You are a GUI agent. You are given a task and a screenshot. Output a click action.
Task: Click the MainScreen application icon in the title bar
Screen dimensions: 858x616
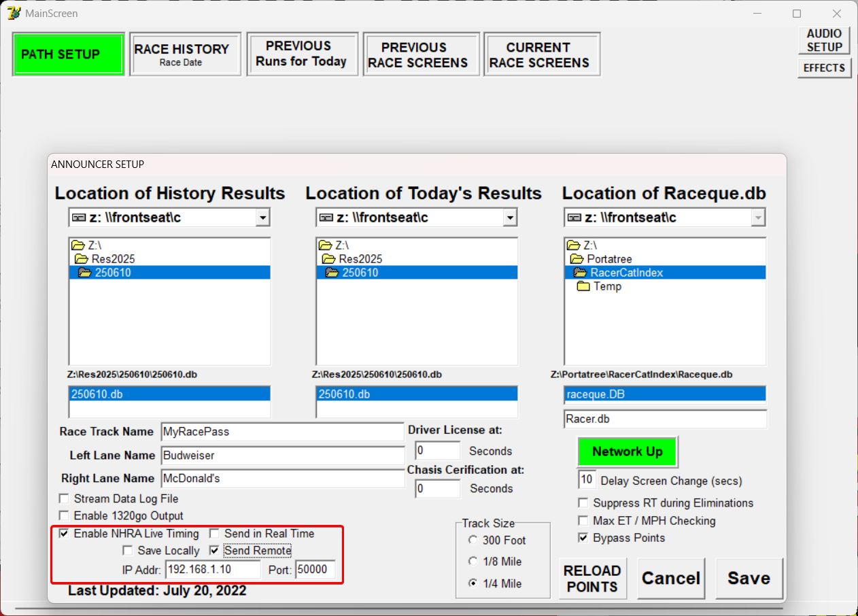point(14,13)
